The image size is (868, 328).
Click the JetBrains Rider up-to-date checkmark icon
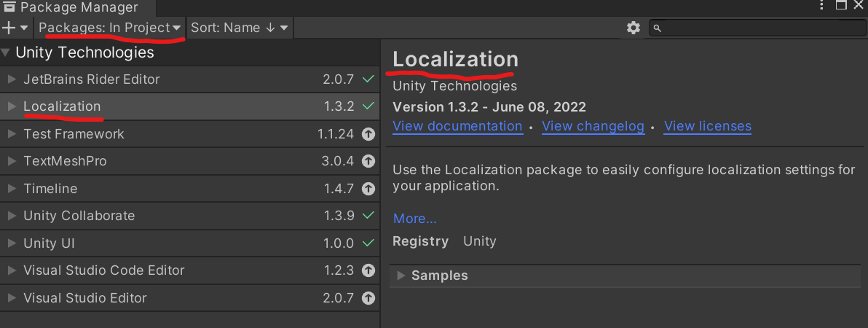tap(368, 79)
